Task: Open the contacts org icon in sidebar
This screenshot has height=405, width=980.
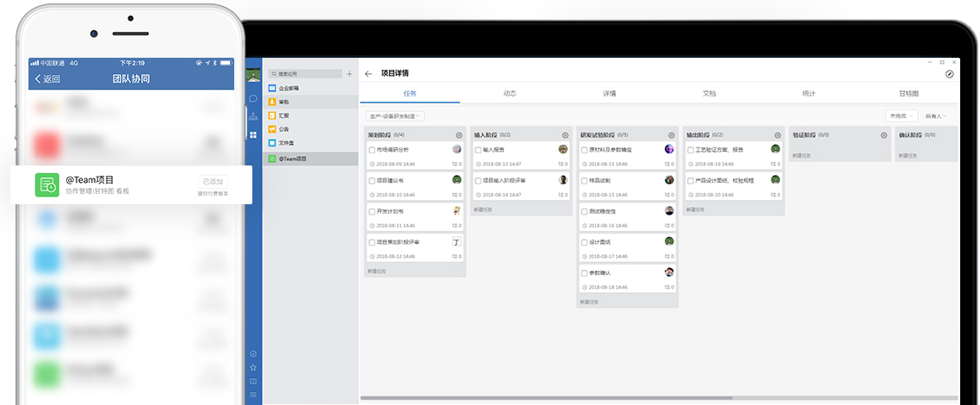Action: (253, 116)
